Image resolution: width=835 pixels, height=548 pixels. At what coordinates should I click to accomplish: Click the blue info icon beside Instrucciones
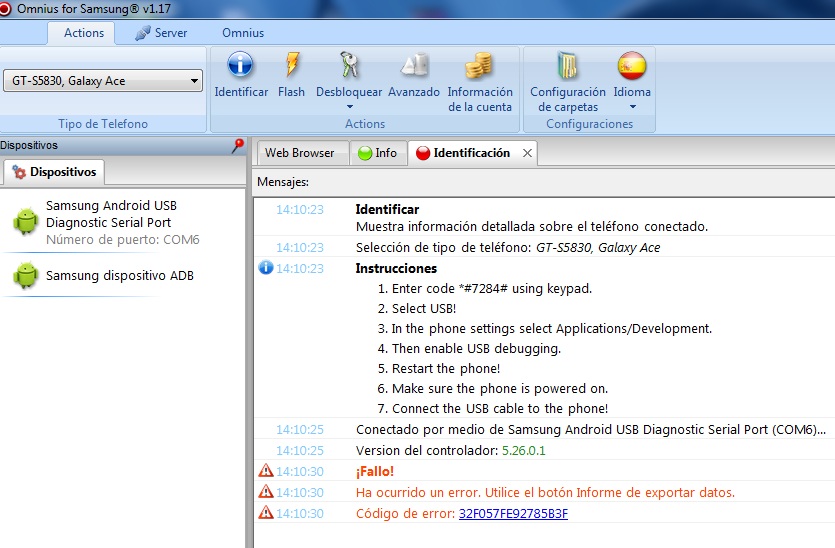pos(266,267)
